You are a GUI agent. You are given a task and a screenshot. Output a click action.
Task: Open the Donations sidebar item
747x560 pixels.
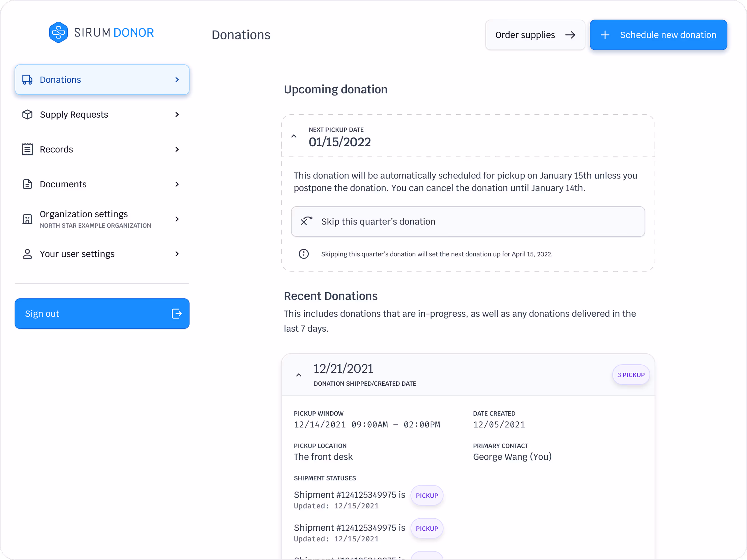click(x=102, y=80)
